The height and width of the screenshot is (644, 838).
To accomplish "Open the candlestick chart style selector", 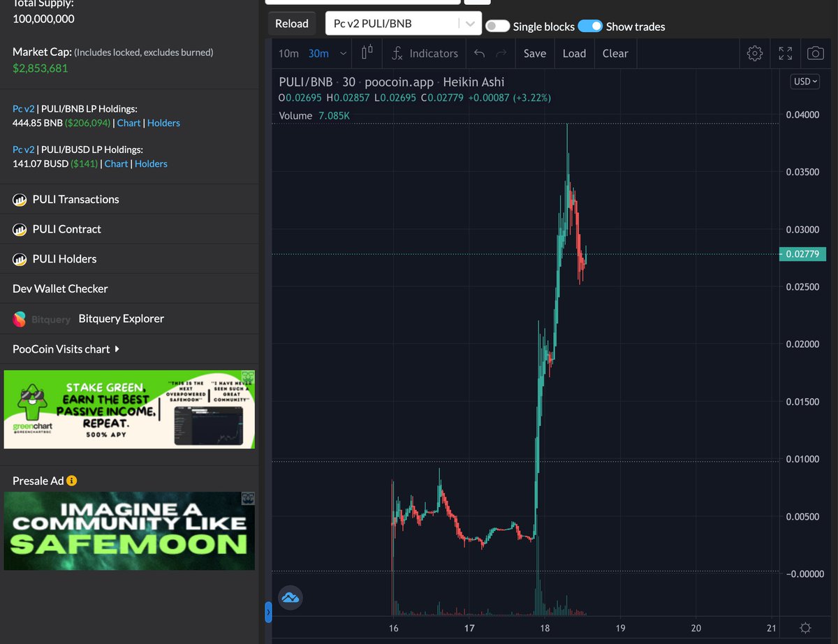I will coord(367,53).
